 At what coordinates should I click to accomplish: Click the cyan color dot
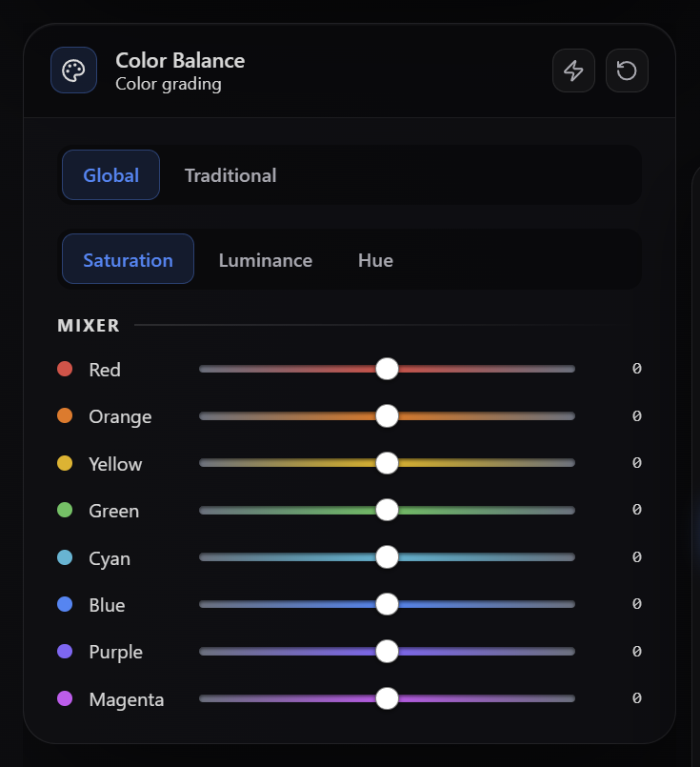tap(65, 557)
